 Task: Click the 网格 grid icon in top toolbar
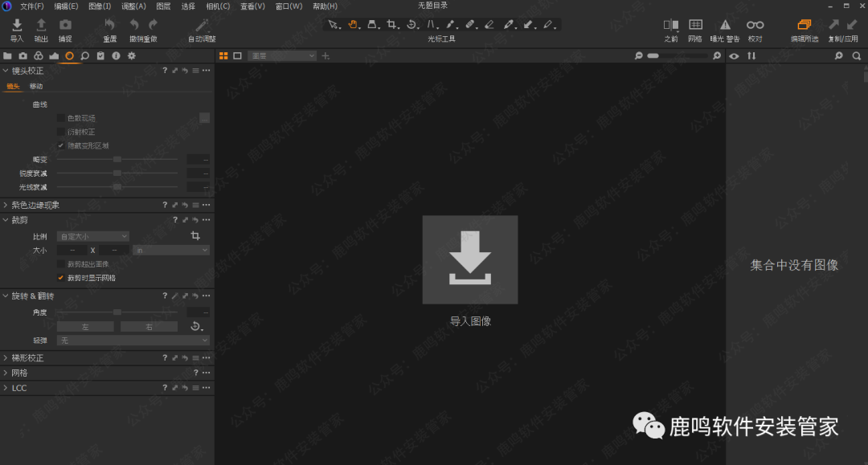point(695,26)
